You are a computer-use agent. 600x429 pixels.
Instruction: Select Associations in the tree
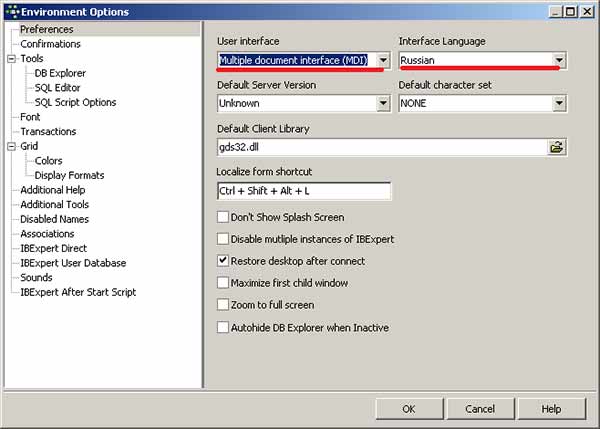[x=47, y=233]
